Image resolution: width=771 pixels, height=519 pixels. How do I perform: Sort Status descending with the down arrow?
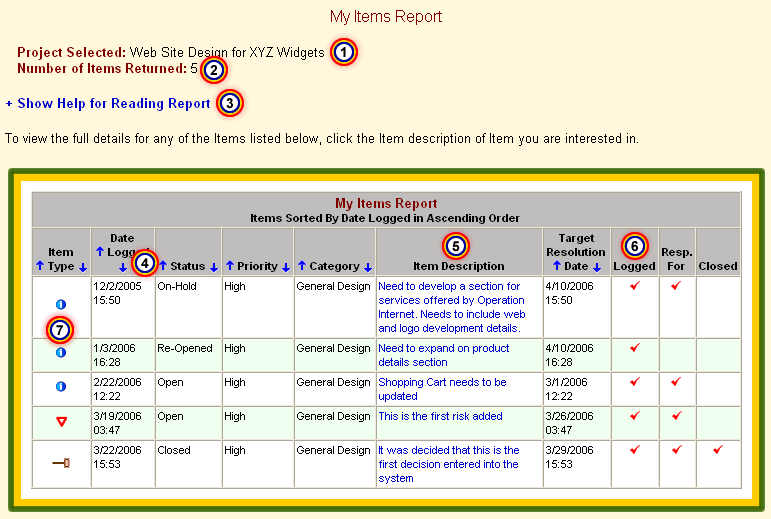point(213,266)
